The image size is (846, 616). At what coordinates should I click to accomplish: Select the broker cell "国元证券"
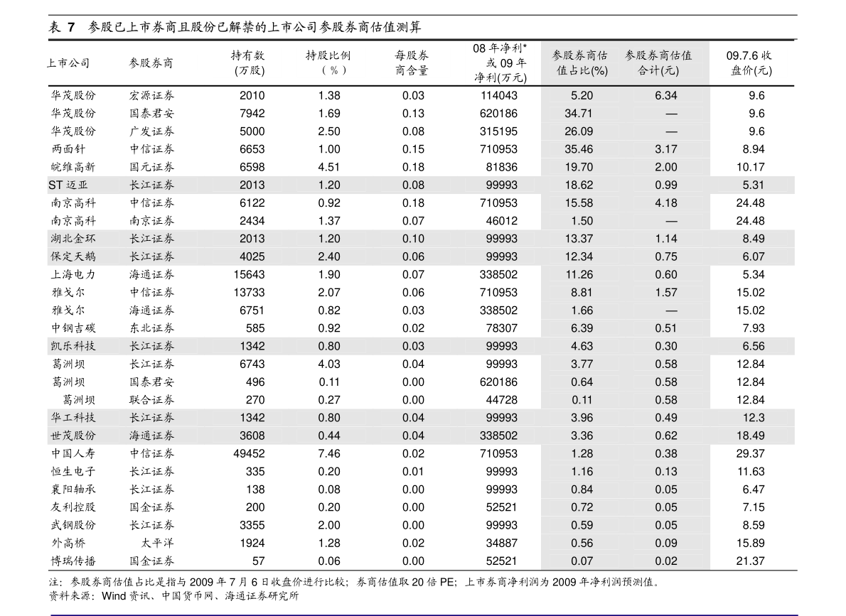pyautogui.click(x=151, y=167)
